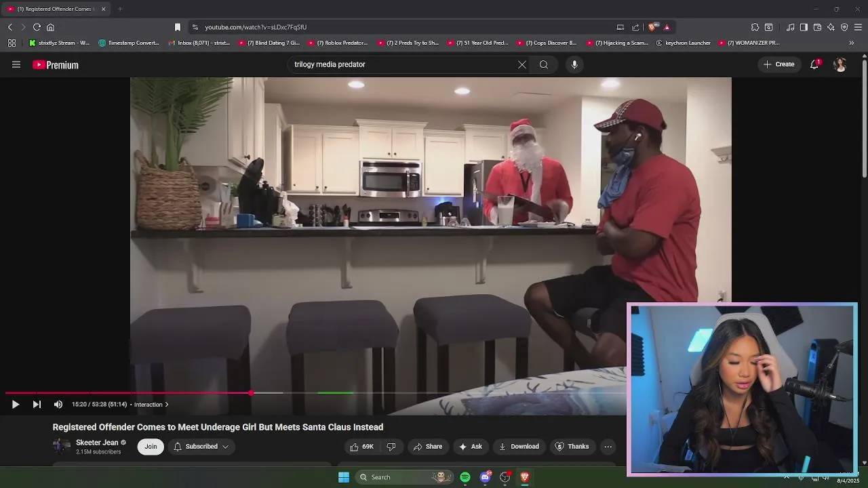Open the browser hamburger main menu
The height and width of the screenshot is (488, 868).
(x=858, y=27)
